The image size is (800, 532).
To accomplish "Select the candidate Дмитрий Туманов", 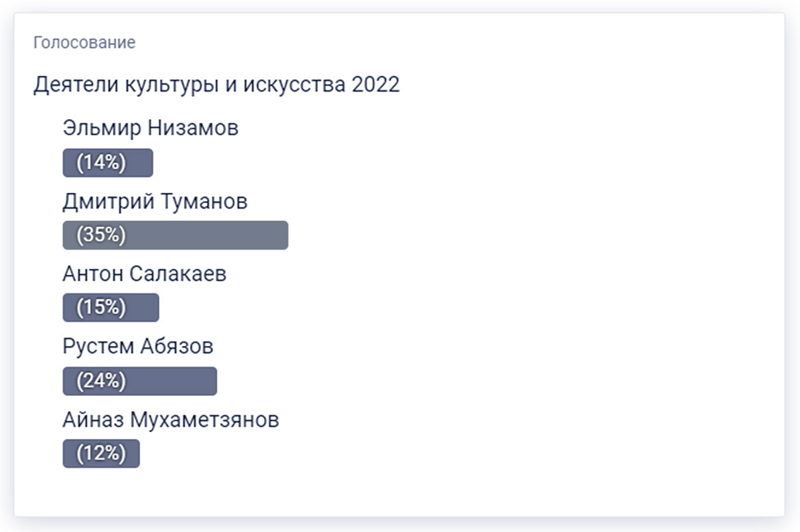I will (155, 202).
